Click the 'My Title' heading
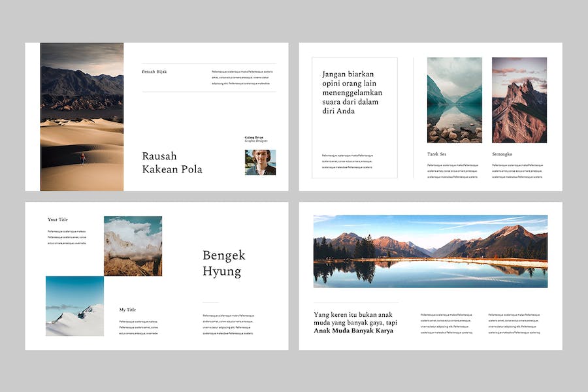 point(127,310)
